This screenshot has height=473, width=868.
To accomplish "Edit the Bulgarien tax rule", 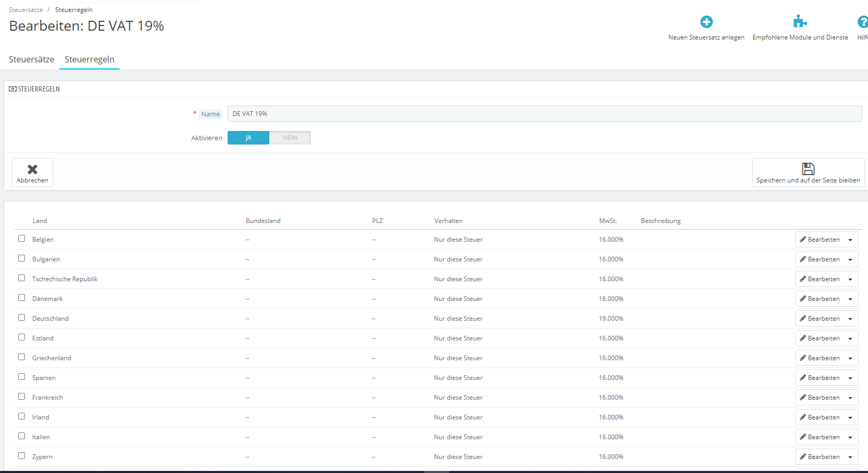I will [x=820, y=259].
